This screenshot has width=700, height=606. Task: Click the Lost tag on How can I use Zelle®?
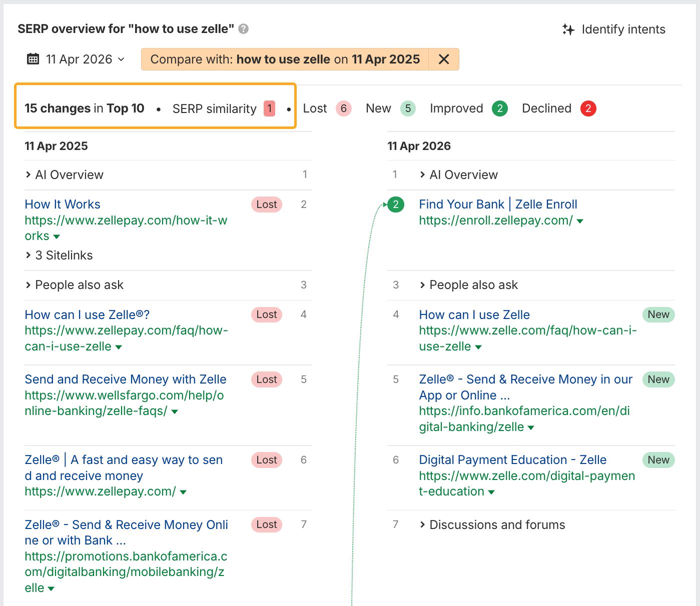click(267, 314)
